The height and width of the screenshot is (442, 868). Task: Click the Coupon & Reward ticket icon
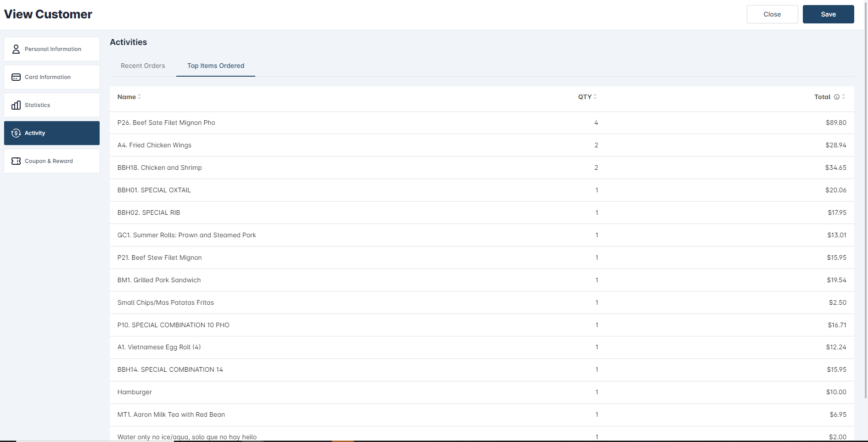coord(16,161)
